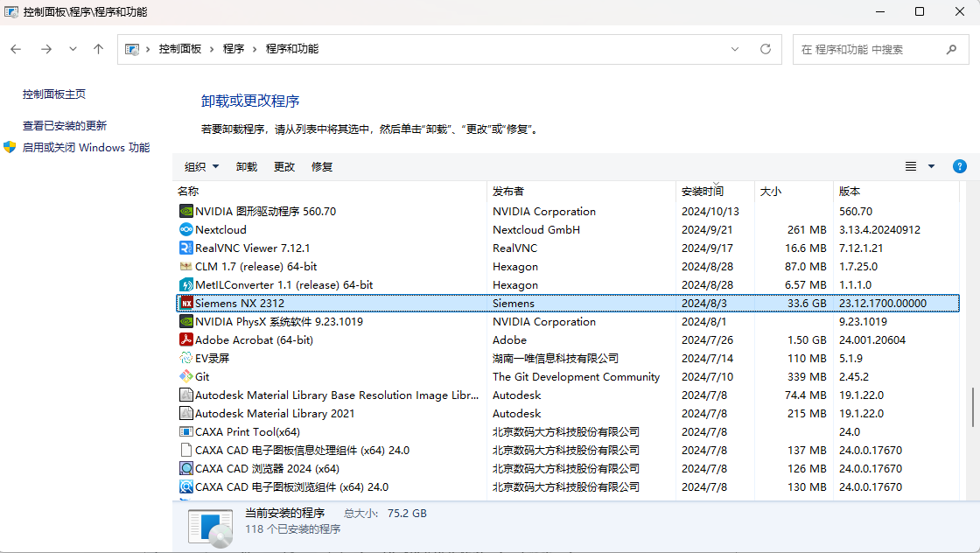Viewport: 980px width, 553px height.
Task: Navigate to 程序 via the breadcrumb
Action: pyautogui.click(x=234, y=49)
